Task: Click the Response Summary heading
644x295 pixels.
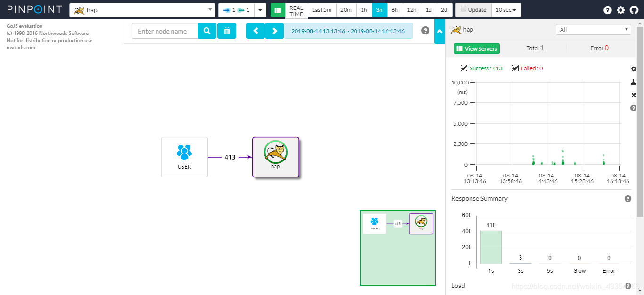Action: pos(479,198)
